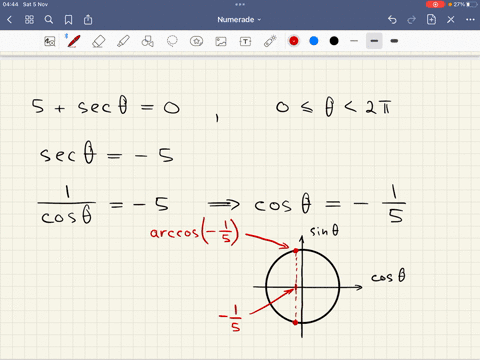Select the thinnest stroke width

point(354,41)
